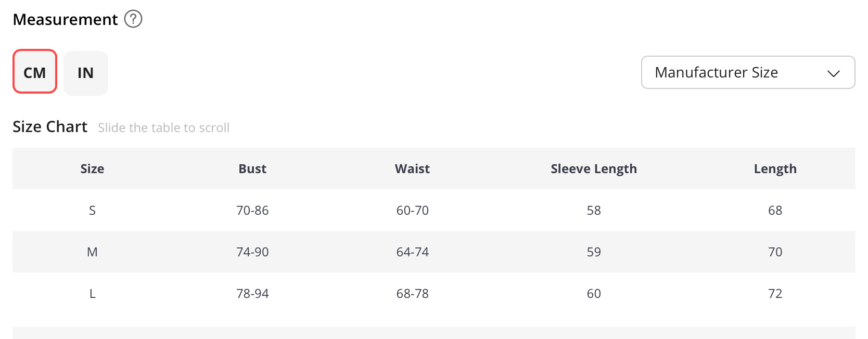Click length value 68 for size S
The image size is (868, 339).
775,211
